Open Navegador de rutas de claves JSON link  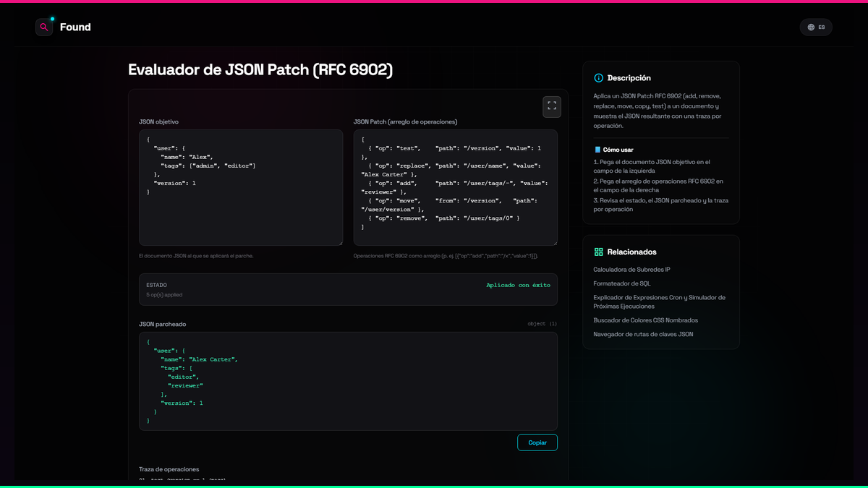tap(643, 334)
